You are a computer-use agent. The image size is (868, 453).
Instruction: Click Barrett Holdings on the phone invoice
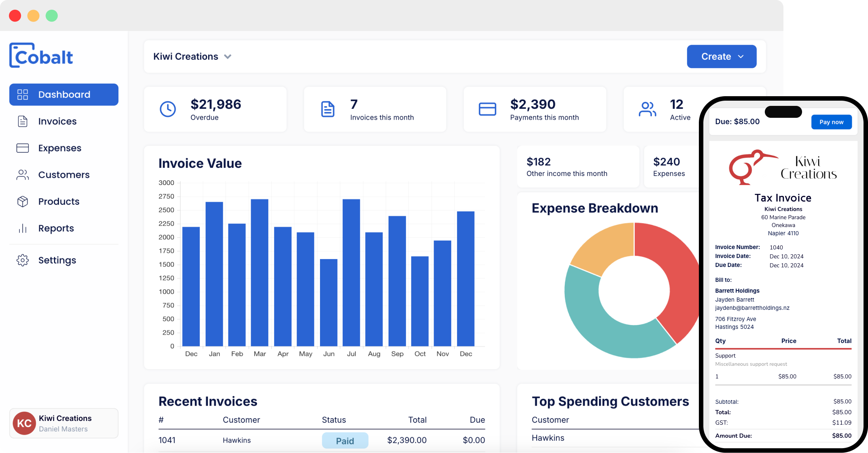click(737, 291)
